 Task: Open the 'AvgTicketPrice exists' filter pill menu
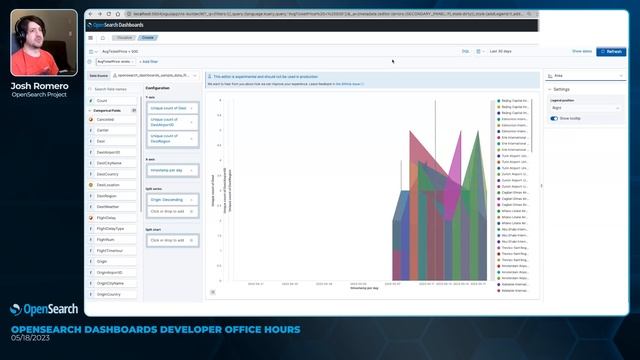point(116,62)
